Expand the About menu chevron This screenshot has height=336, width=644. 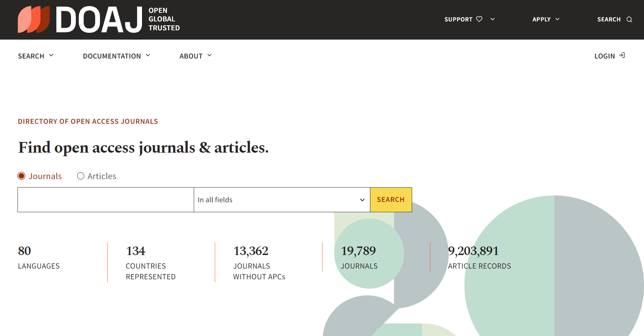click(209, 55)
